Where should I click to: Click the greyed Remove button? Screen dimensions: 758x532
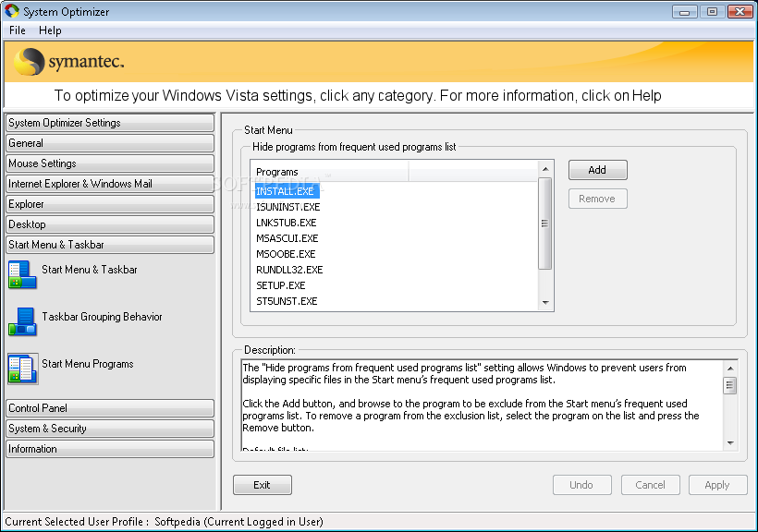tap(597, 199)
